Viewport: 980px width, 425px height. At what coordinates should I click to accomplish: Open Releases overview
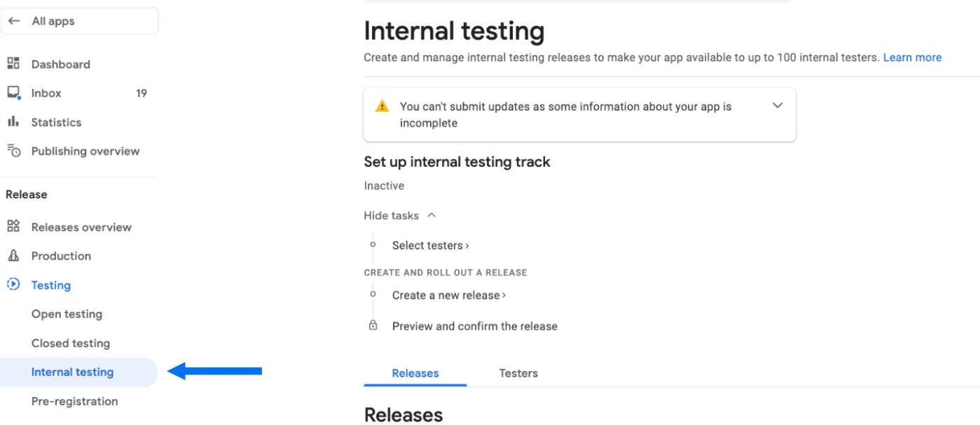[x=81, y=227]
